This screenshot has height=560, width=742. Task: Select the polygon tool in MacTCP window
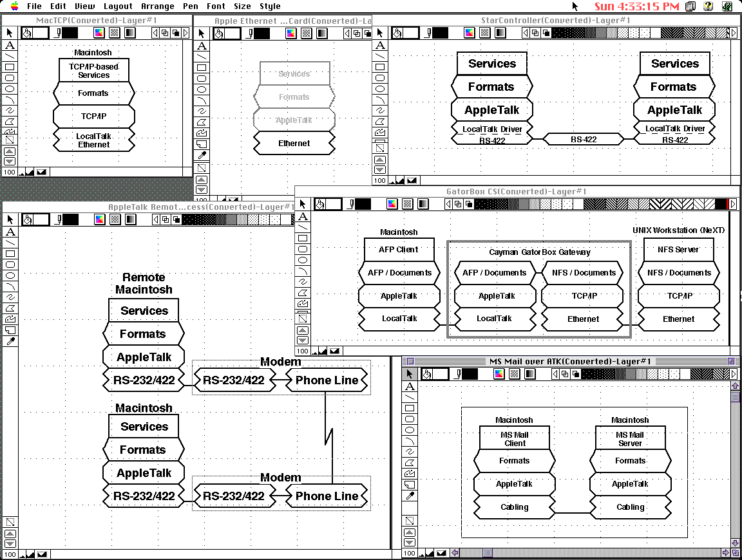(10, 122)
